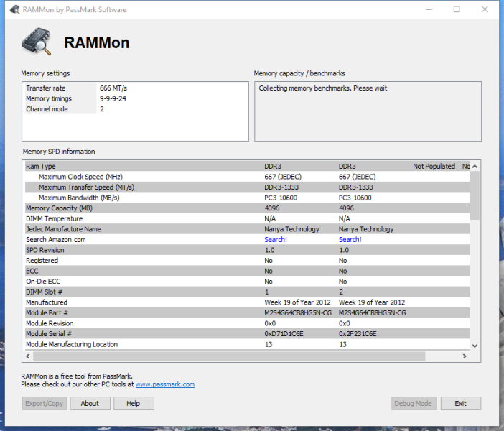Click the vertical scrollbar thumb in SPD list
This screenshot has width=504, height=431.
[x=475, y=195]
